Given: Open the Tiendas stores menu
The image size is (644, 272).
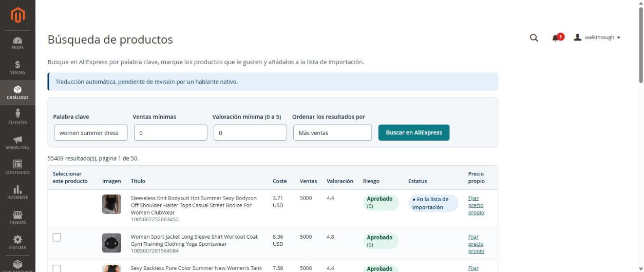Looking at the screenshot, I should [17, 218].
